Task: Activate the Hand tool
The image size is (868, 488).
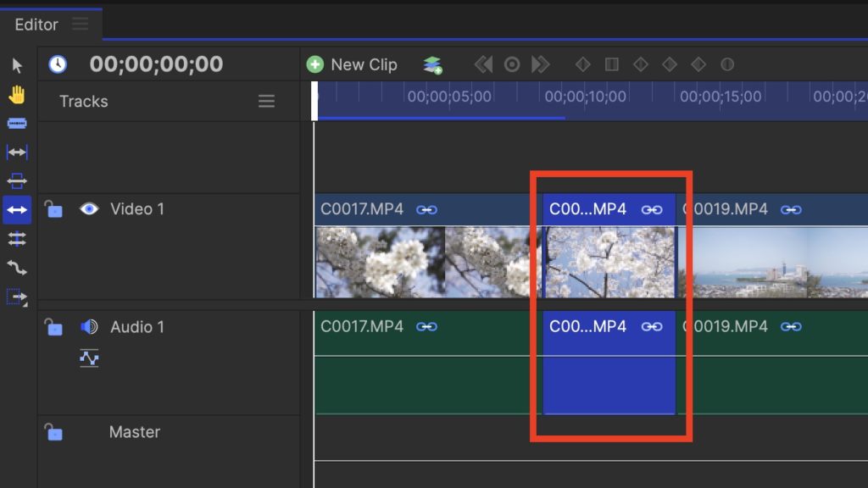Action: [17, 95]
